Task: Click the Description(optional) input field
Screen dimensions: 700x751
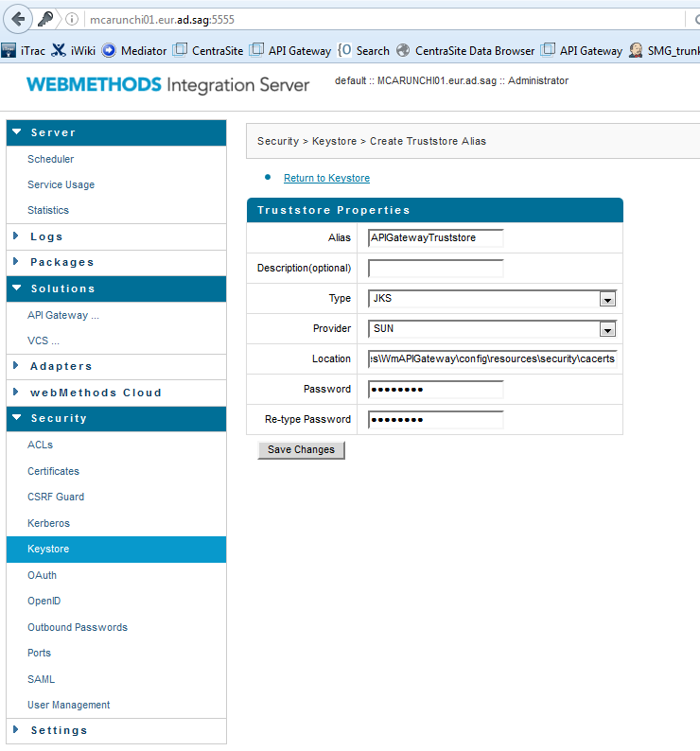Action: 435,269
